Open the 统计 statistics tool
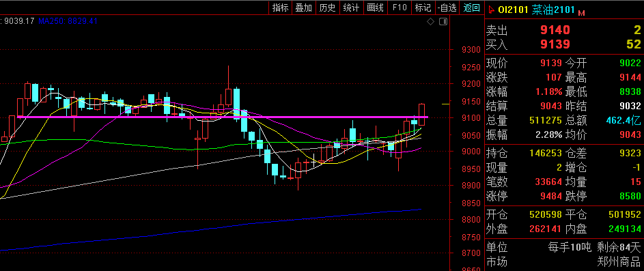The image size is (644, 271). tap(351, 8)
